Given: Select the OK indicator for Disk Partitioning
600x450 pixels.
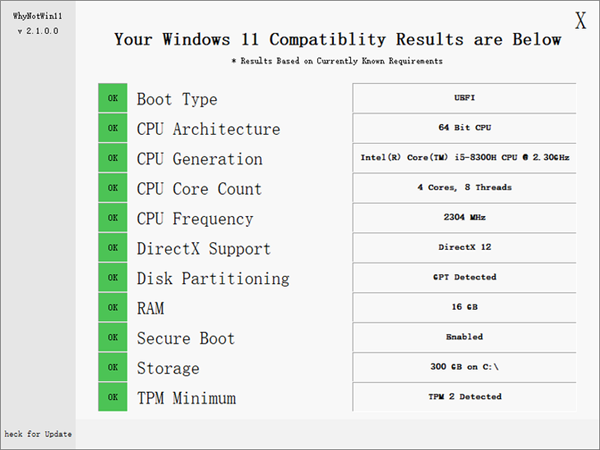Looking at the screenshot, I should (113, 278).
